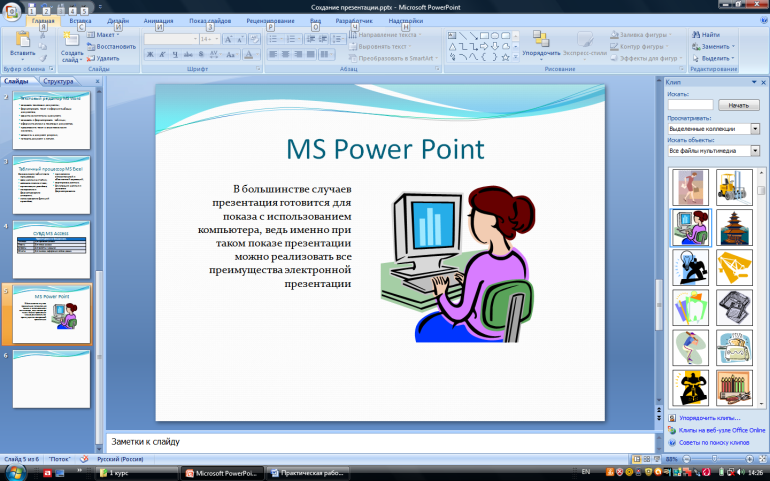Open the font color dropdown arrow
This screenshot has width=770, height=481.
click(x=257, y=55)
